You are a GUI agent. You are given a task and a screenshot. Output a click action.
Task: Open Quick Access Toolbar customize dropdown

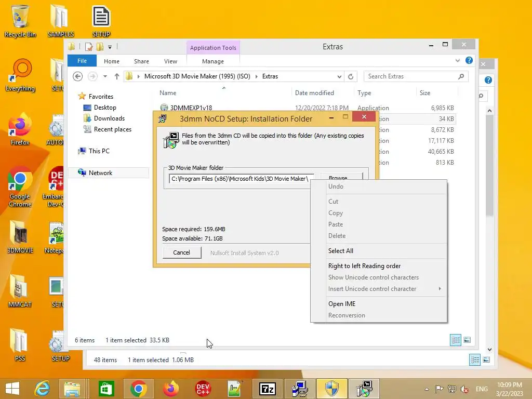click(x=110, y=47)
